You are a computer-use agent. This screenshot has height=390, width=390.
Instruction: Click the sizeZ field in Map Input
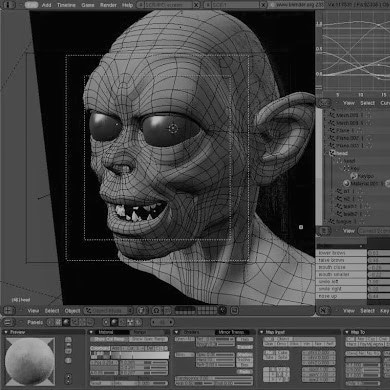[318, 380]
